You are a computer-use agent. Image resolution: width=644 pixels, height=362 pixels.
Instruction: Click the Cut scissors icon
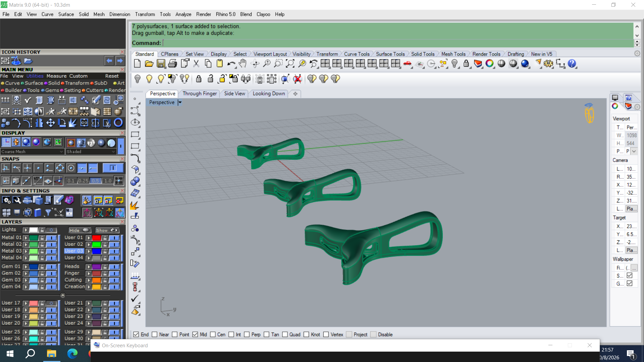point(196,64)
